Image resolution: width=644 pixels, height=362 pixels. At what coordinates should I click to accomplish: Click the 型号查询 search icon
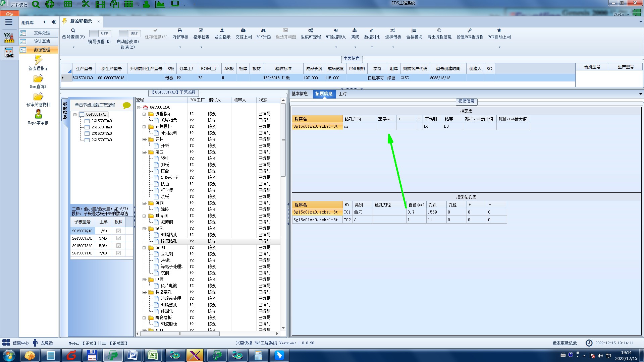coord(73,31)
